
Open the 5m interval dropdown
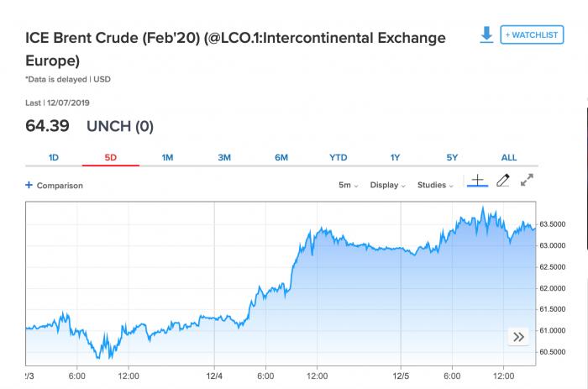pyautogui.click(x=349, y=185)
